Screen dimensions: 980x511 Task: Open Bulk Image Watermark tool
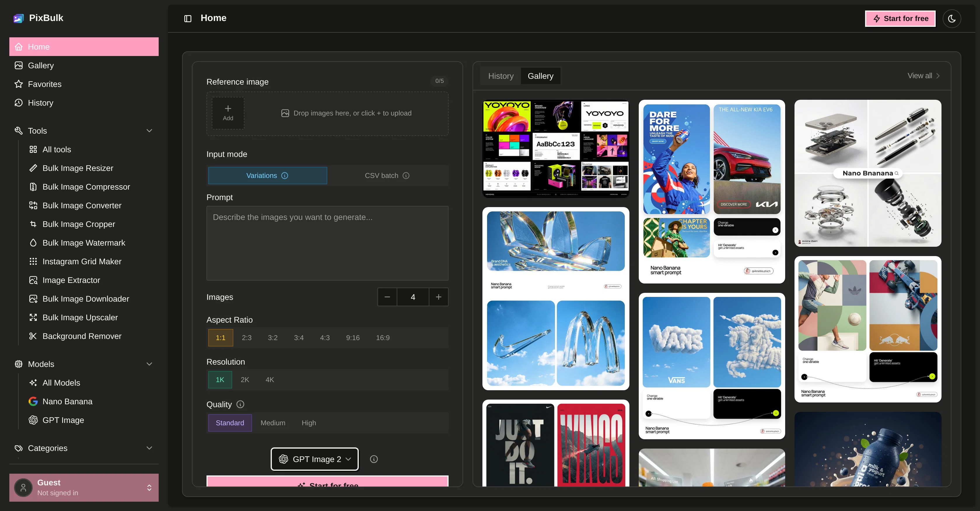91,243
